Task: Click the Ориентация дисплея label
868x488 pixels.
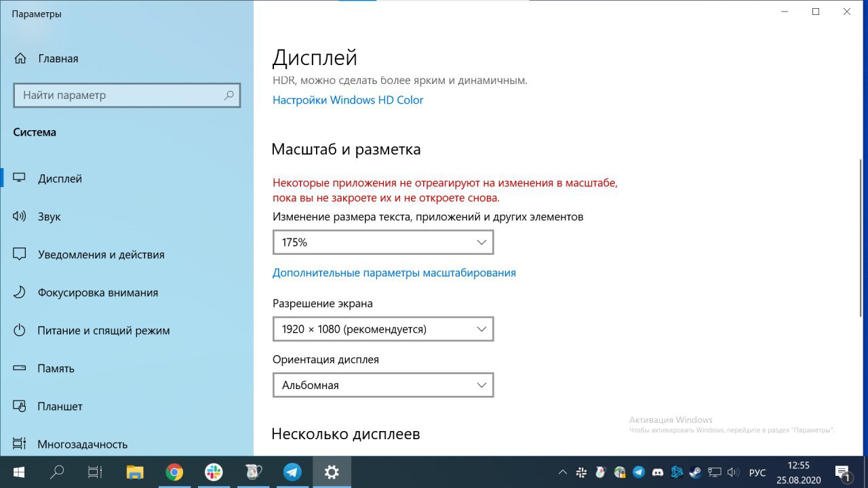Action: 325,359
